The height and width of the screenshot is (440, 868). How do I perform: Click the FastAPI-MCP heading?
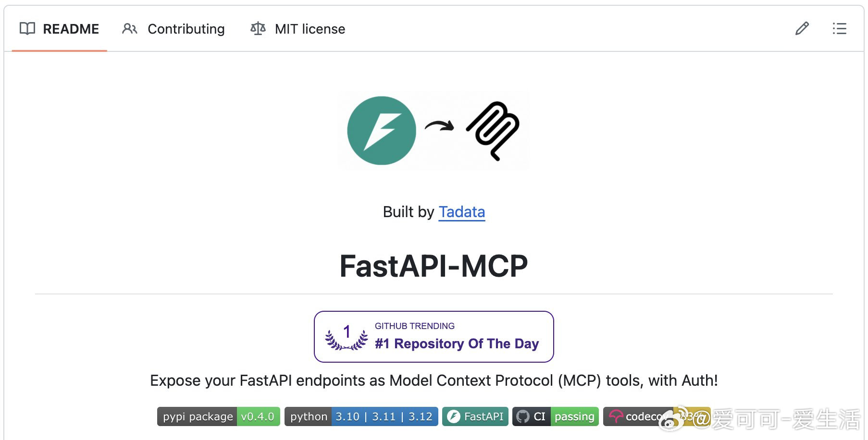[x=434, y=266]
